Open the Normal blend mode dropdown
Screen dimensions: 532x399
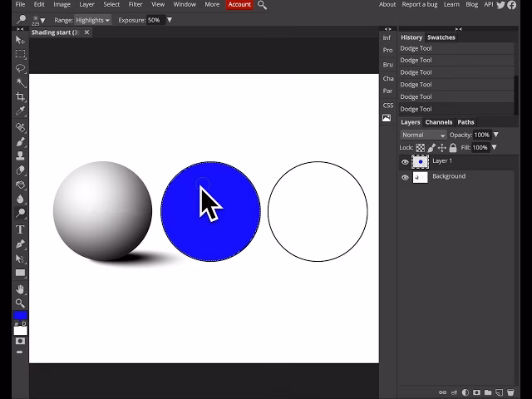pyautogui.click(x=423, y=135)
